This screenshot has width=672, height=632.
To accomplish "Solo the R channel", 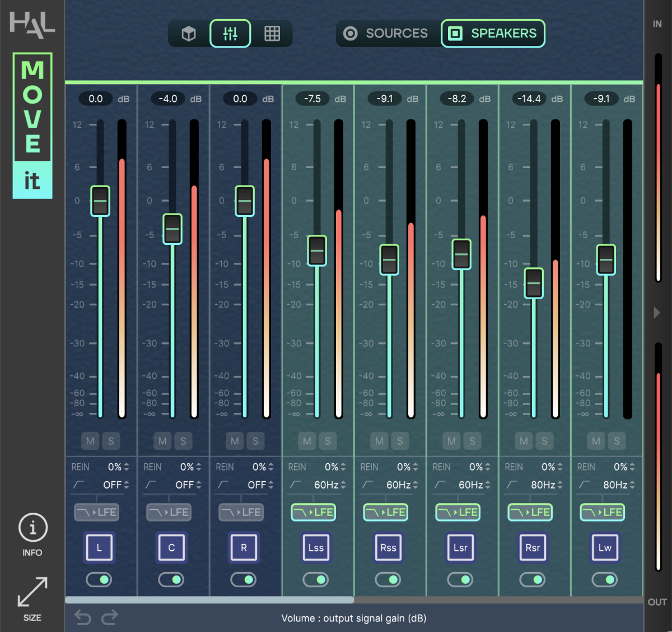I will [255, 441].
